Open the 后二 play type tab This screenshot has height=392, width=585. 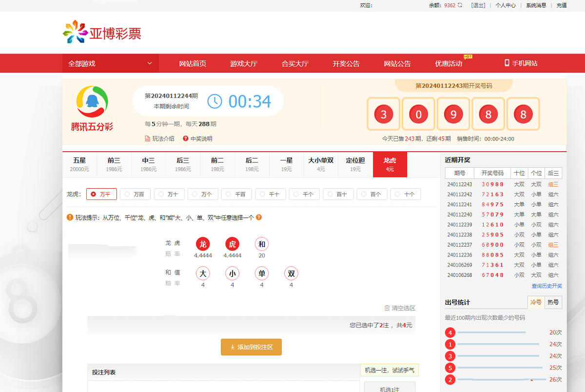[252, 165]
